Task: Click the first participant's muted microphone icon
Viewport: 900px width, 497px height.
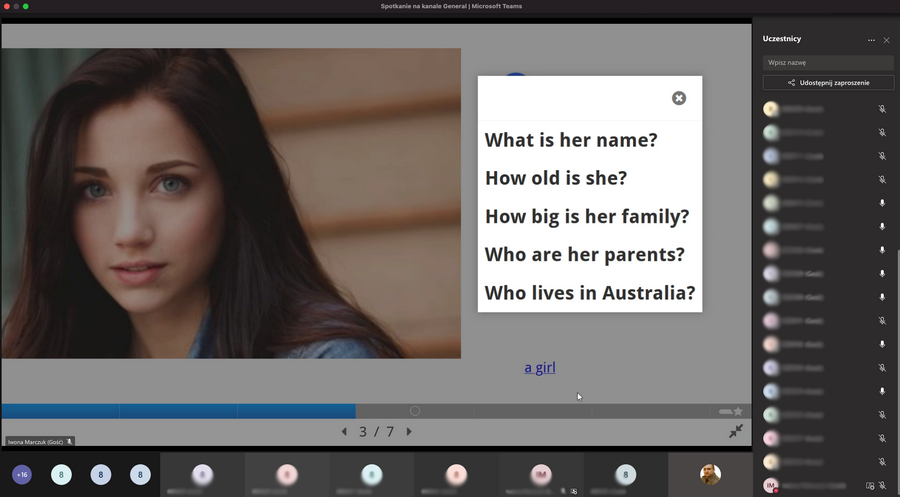Action: click(x=882, y=109)
